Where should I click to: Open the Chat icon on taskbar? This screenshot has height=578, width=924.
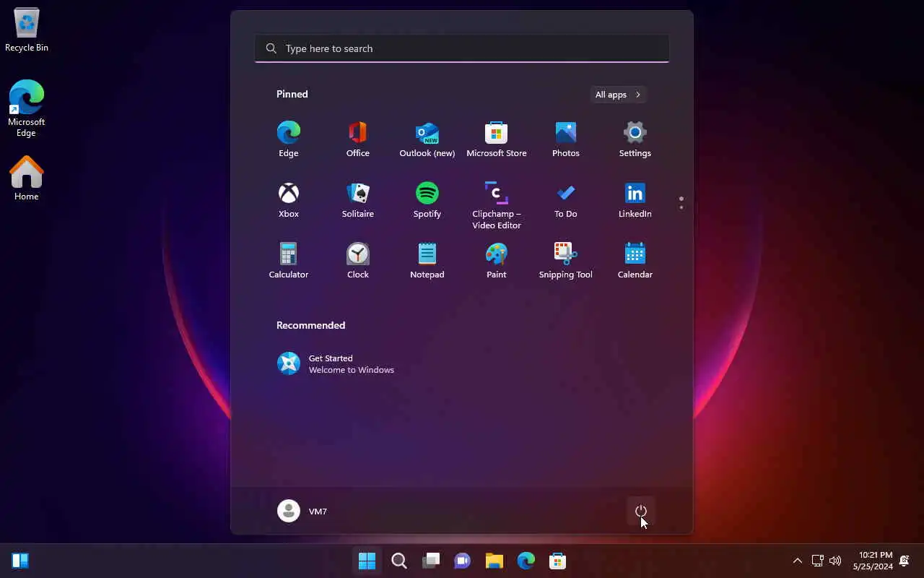(463, 561)
